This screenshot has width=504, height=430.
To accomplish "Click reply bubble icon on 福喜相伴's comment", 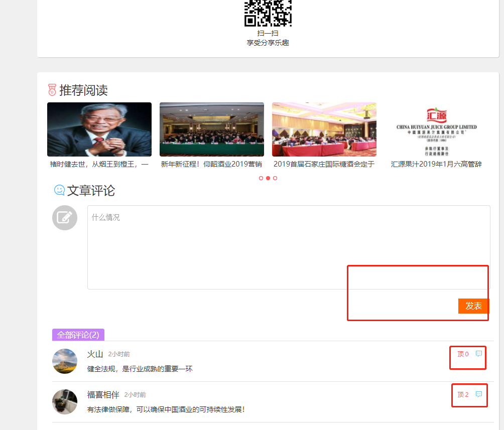I will click(479, 394).
